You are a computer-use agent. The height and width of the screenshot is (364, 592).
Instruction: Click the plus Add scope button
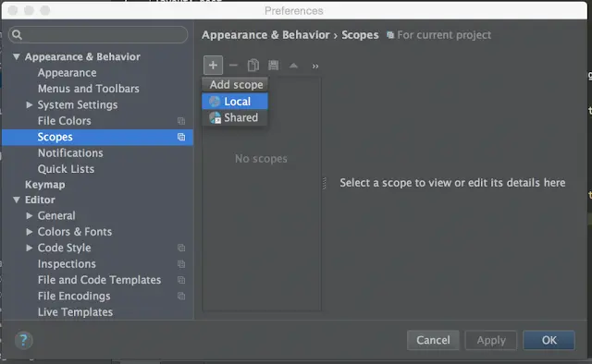[x=213, y=66]
